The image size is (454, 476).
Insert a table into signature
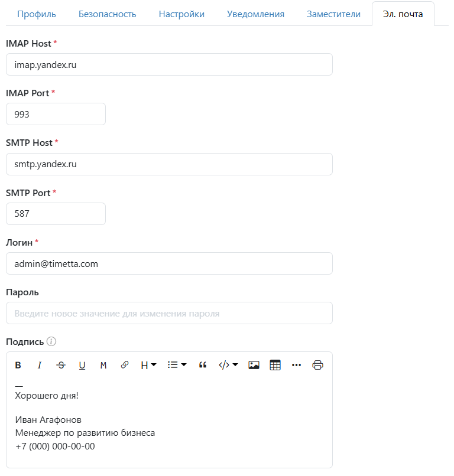pos(275,365)
